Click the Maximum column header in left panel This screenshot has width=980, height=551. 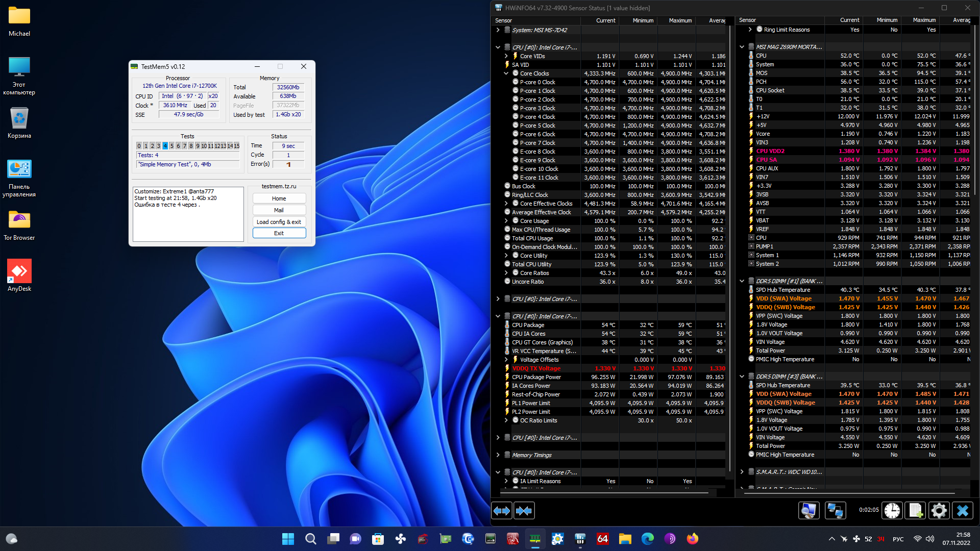coord(680,20)
